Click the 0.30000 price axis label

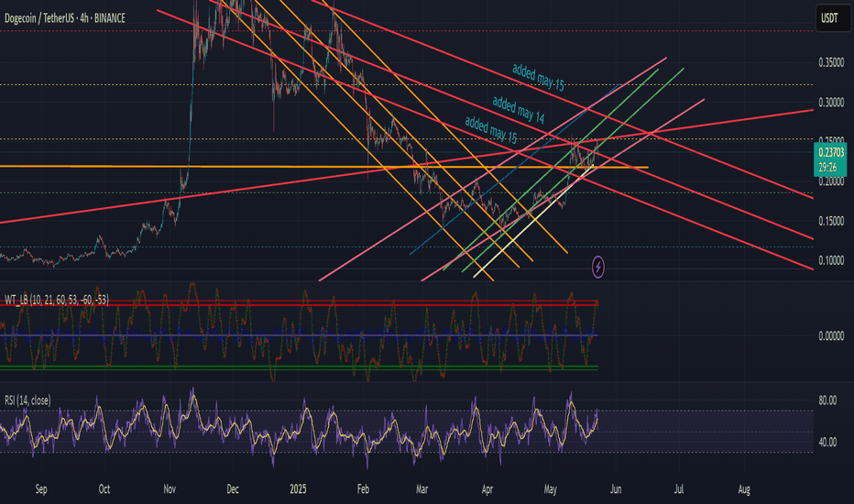pyautogui.click(x=831, y=103)
